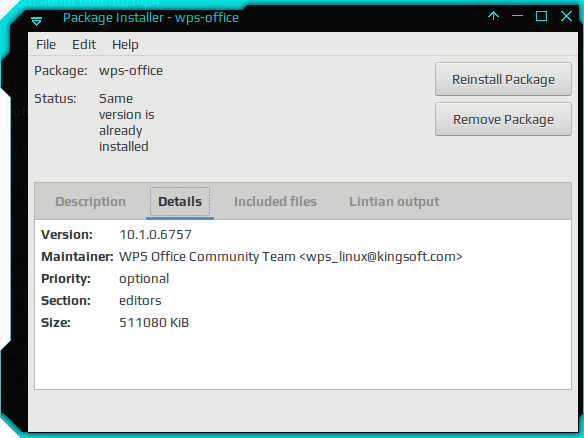Image resolution: width=584 pixels, height=438 pixels.
Task: Open the Lintian output tab
Action: pos(394,201)
